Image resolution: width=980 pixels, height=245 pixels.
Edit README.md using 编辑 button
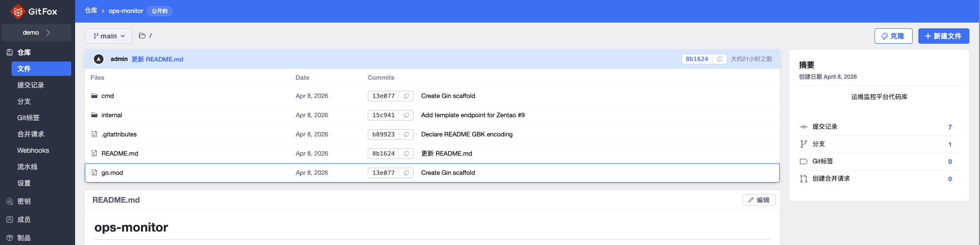point(759,200)
